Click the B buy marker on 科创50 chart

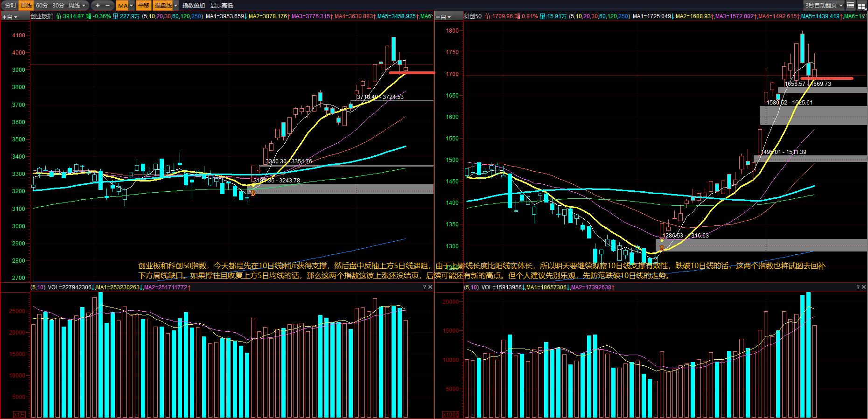point(662,248)
